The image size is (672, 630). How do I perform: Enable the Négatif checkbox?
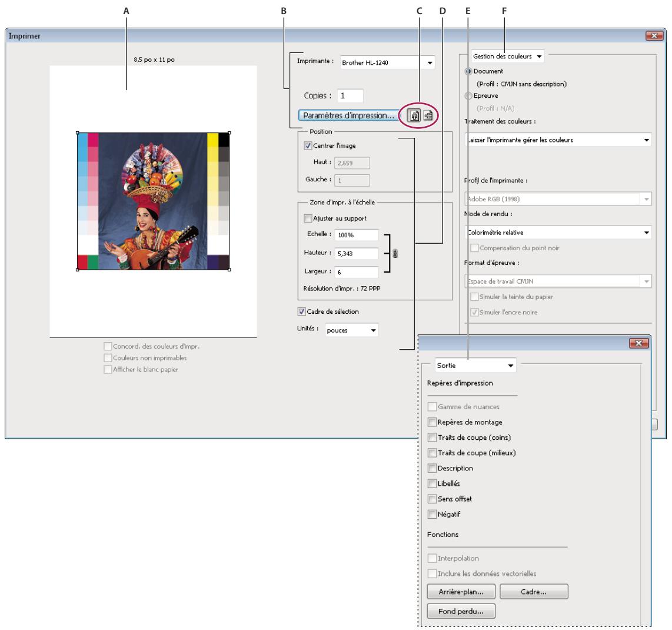(432, 514)
